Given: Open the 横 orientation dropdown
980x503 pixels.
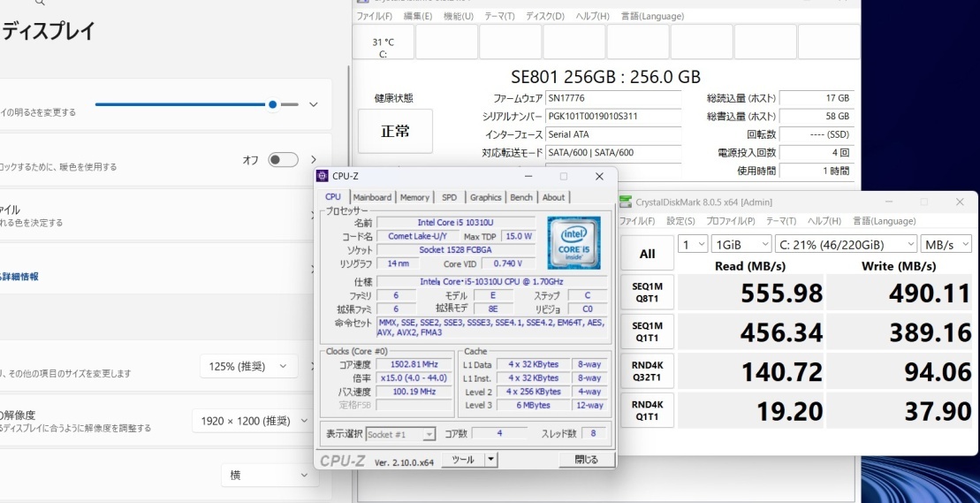Looking at the screenshot, I should coord(269,476).
